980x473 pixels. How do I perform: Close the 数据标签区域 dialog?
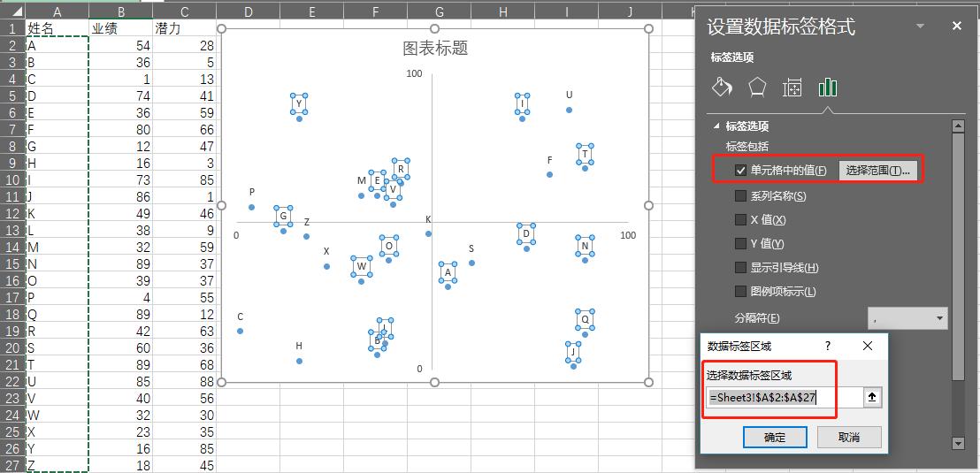[868, 346]
